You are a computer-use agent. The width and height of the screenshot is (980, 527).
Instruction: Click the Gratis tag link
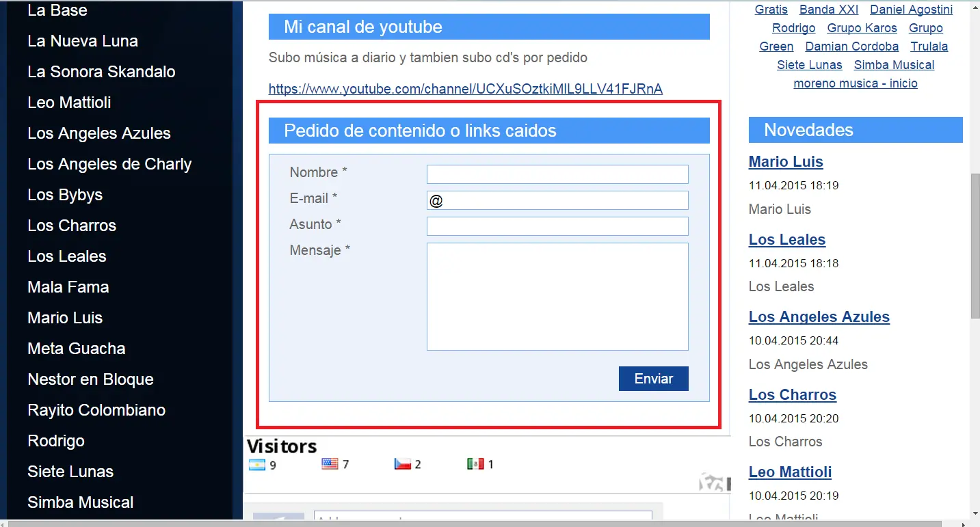pyautogui.click(x=771, y=10)
